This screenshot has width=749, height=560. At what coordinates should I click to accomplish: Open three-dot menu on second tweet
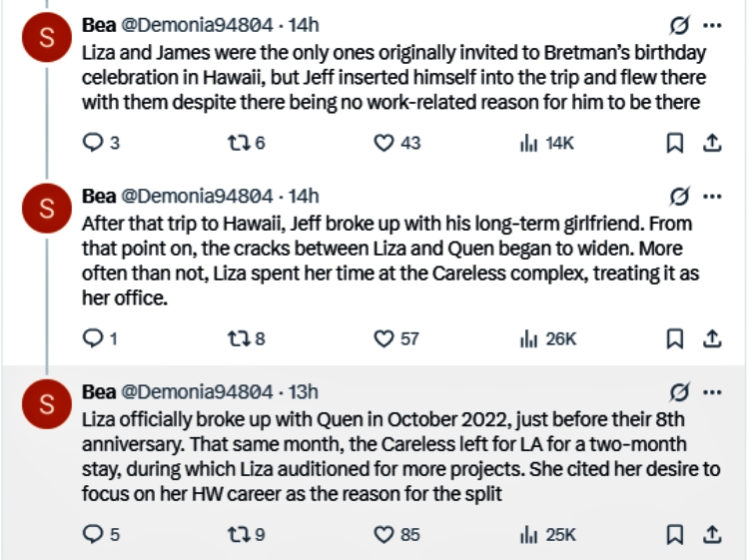tap(712, 197)
